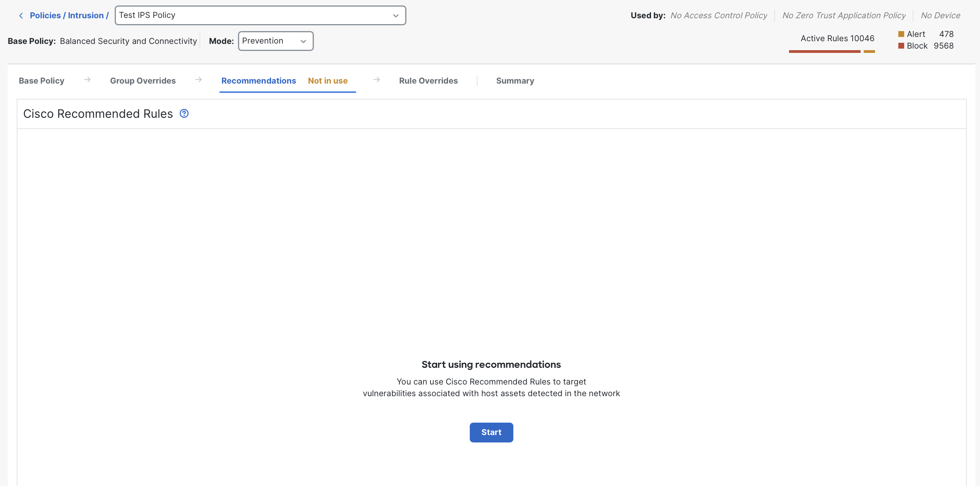
Task: Go to the Rule Overrides tab
Action: (x=428, y=81)
